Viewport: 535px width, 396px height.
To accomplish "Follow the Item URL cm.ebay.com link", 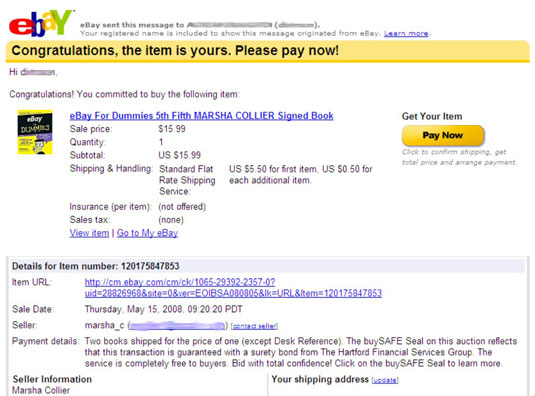I will click(x=233, y=288).
